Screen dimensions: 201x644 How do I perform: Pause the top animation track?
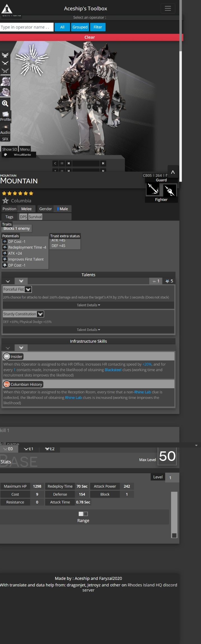pos(62,163)
